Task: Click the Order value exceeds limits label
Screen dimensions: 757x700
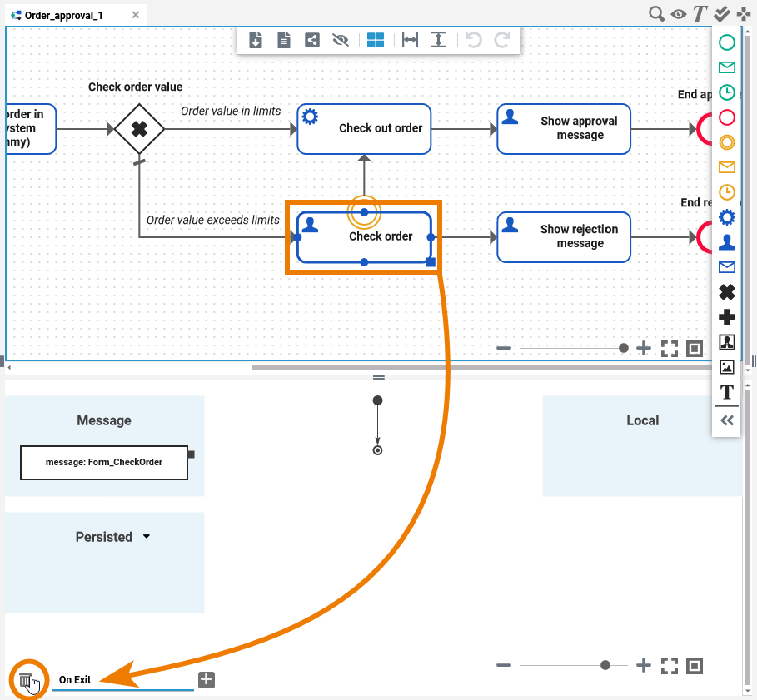Action: tap(213, 220)
